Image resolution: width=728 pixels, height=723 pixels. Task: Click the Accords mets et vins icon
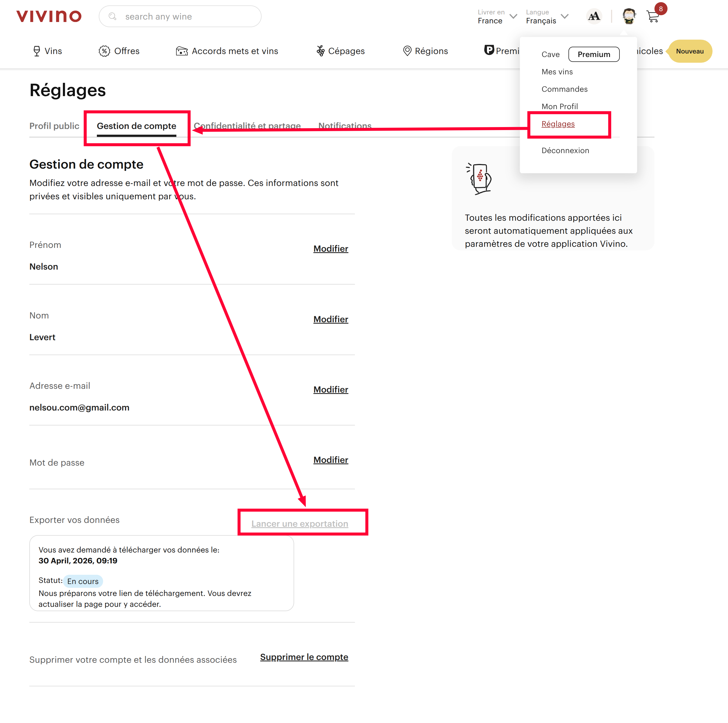pos(182,51)
